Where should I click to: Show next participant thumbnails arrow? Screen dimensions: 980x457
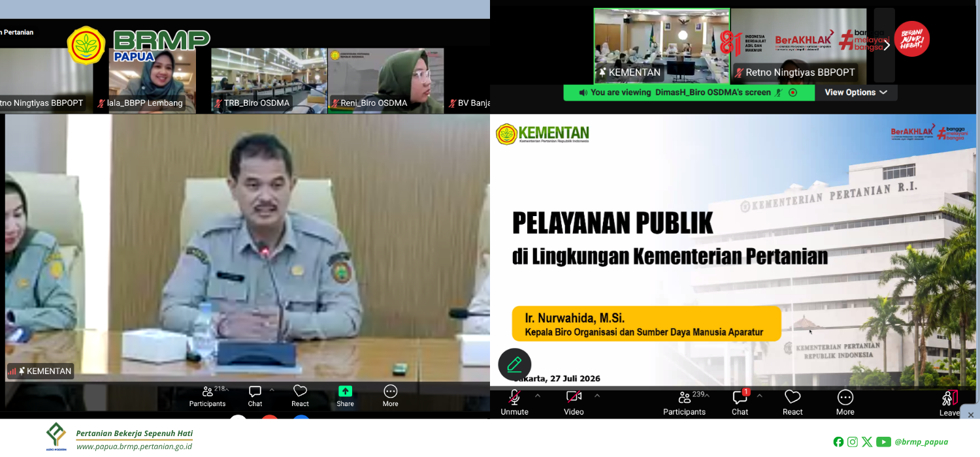[886, 46]
